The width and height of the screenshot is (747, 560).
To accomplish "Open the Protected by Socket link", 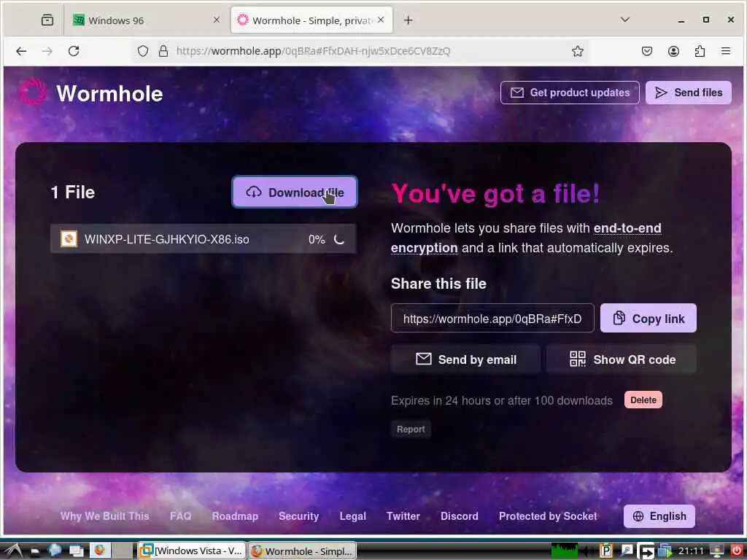I will (548, 516).
